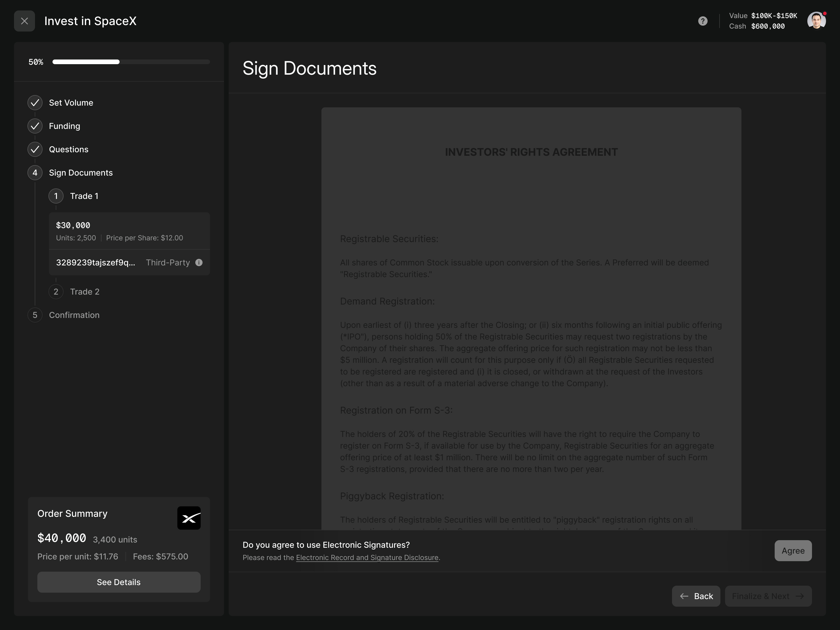
Task: Select the Sign Documents step number 4
Action: [35, 173]
